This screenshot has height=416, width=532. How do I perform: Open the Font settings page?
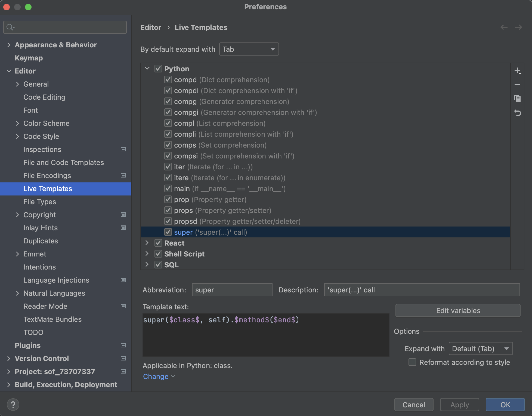pos(30,110)
